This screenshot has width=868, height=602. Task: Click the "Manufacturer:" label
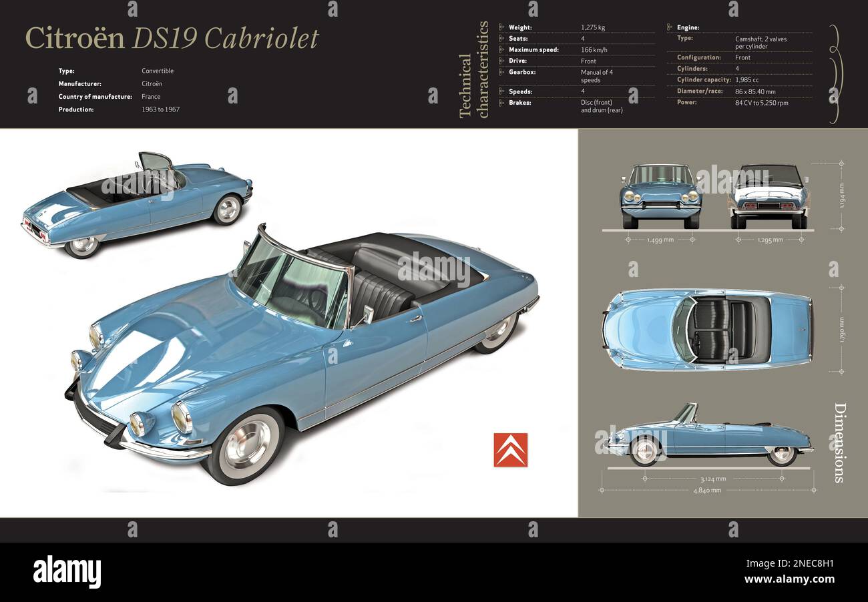80,83
